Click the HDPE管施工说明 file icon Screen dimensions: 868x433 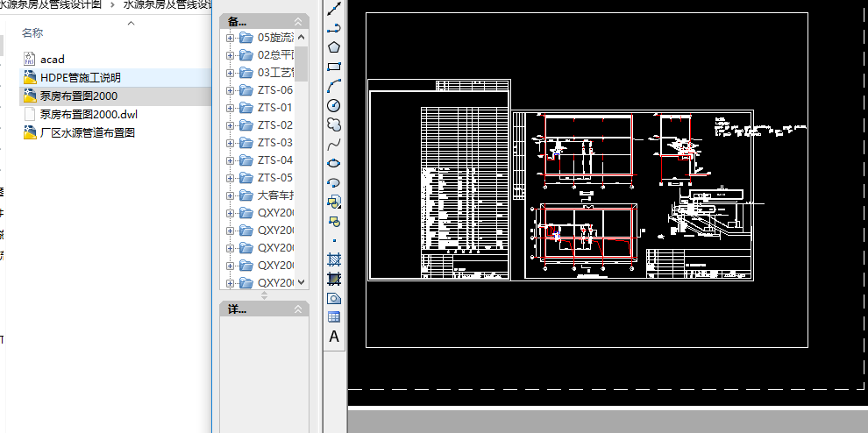coord(30,77)
